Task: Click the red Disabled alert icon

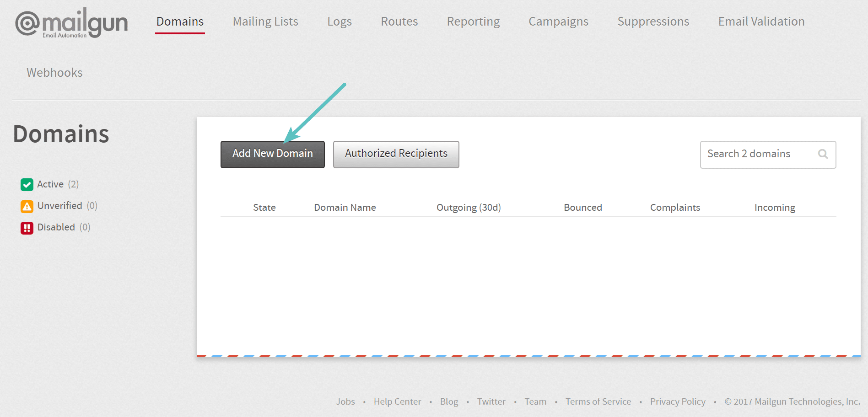Action: (x=27, y=227)
